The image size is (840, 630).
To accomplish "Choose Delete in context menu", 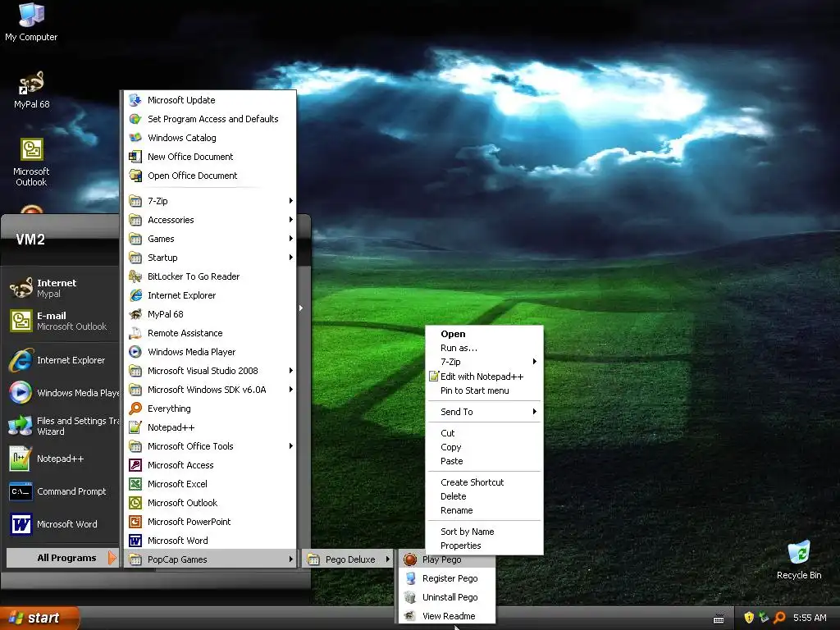I will point(484,496).
